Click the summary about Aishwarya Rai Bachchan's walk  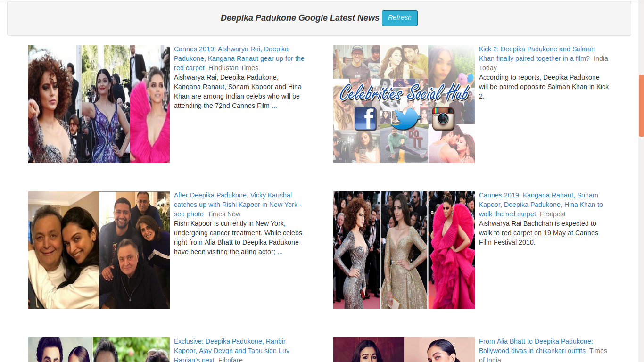tap(538, 233)
